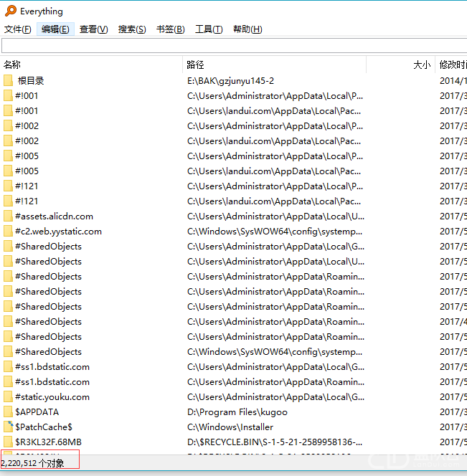Click the status bar object count 2,220,512 个对象
467x476 pixels.
(32, 463)
